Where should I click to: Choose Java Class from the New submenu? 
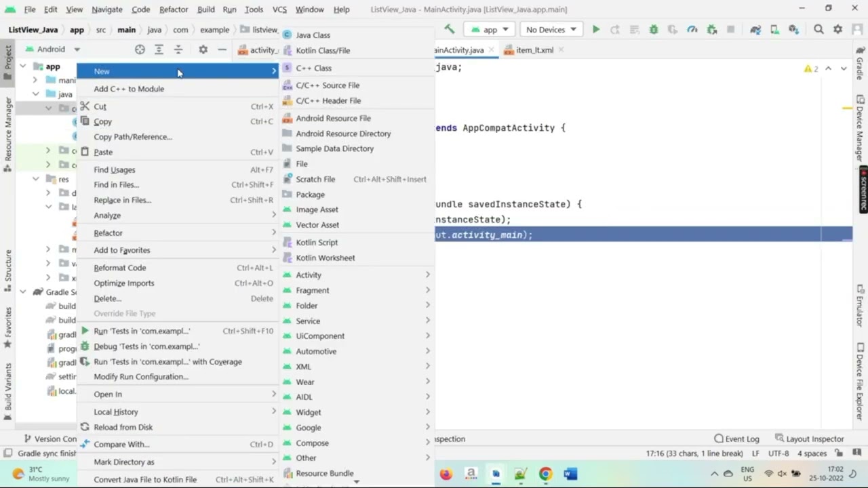click(x=357, y=35)
